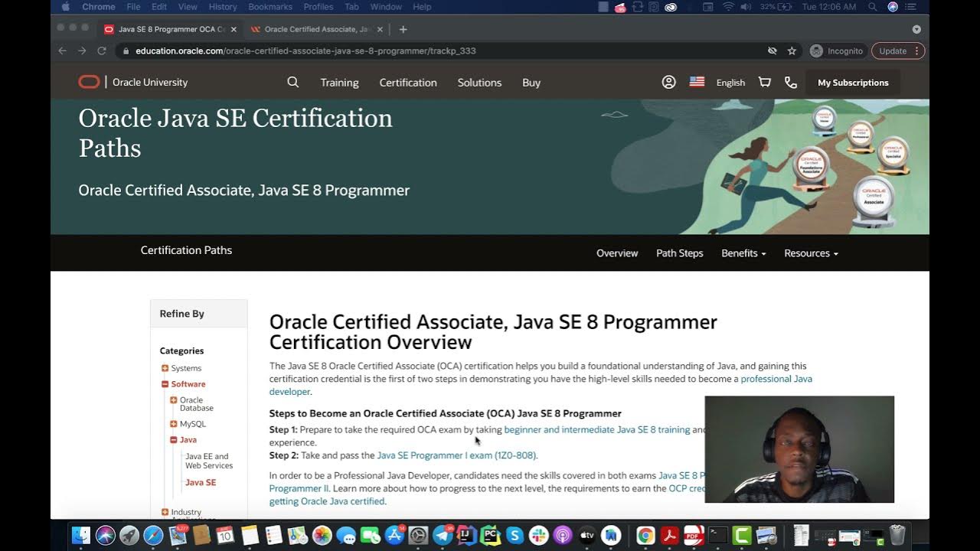The width and height of the screenshot is (980, 551).
Task: Open the Resources dropdown
Action: (811, 253)
